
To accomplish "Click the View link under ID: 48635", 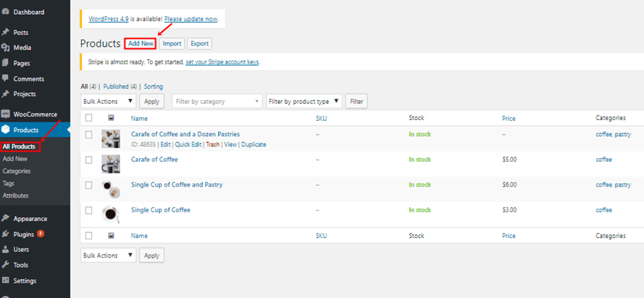I will [231, 145].
